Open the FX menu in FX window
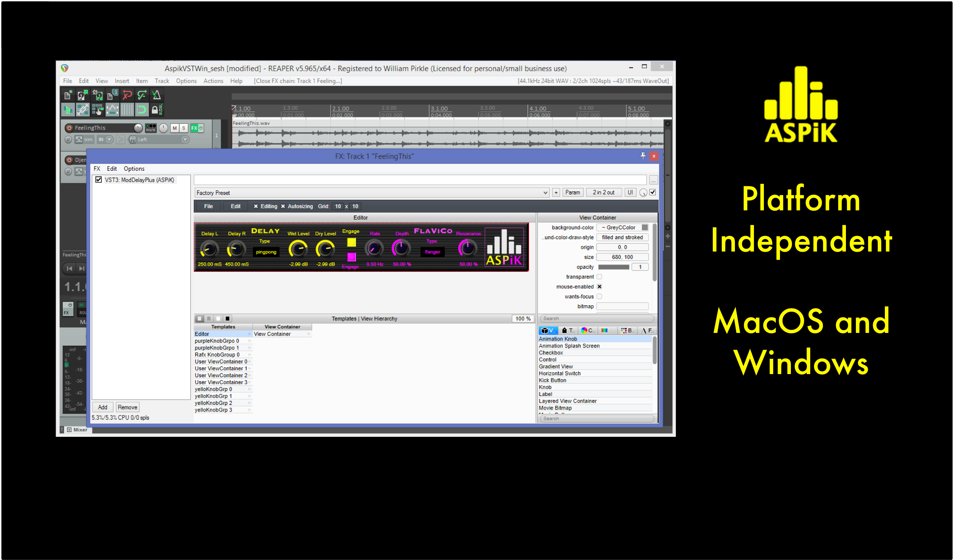The image size is (954, 560). click(x=97, y=169)
